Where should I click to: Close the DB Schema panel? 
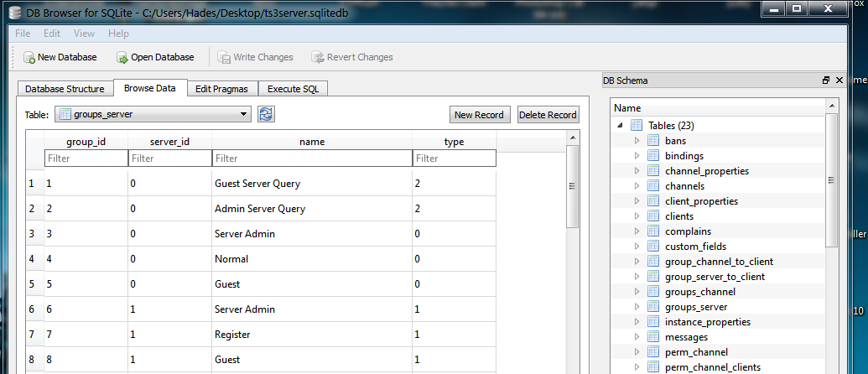pyautogui.click(x=839, y=81)
